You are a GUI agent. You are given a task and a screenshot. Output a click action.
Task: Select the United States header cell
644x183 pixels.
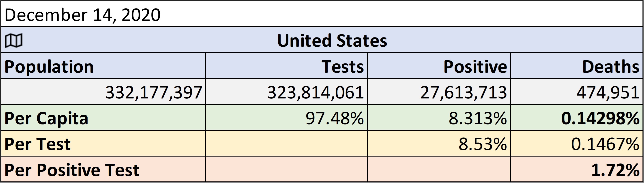click(x=322, y=40)
